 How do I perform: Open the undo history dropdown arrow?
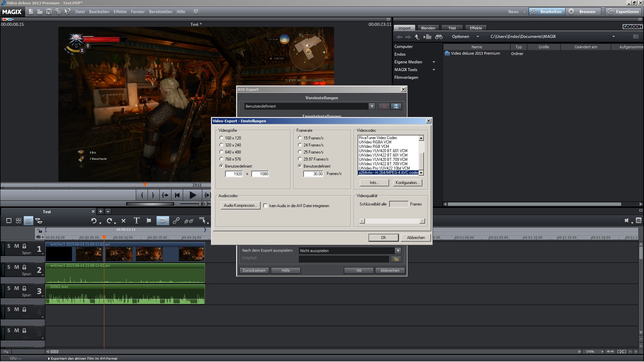[x=100, y=223]
